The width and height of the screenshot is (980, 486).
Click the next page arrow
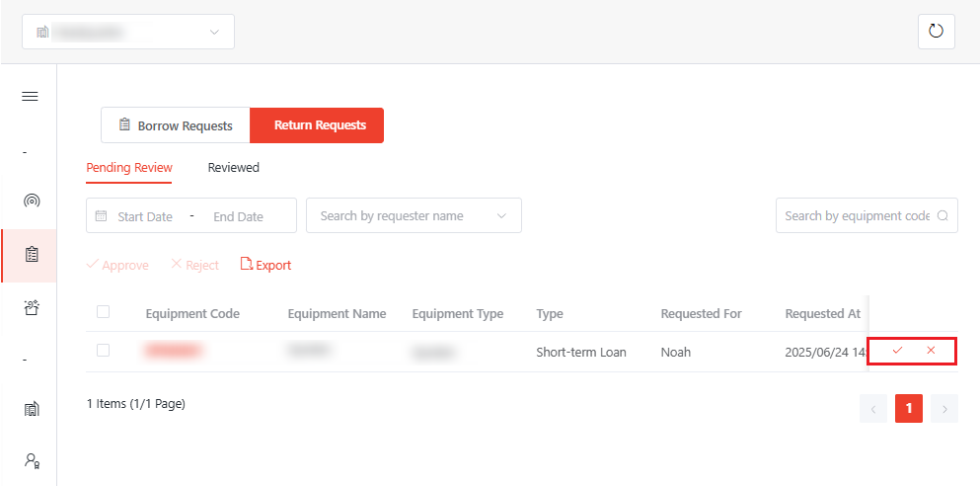944,409
